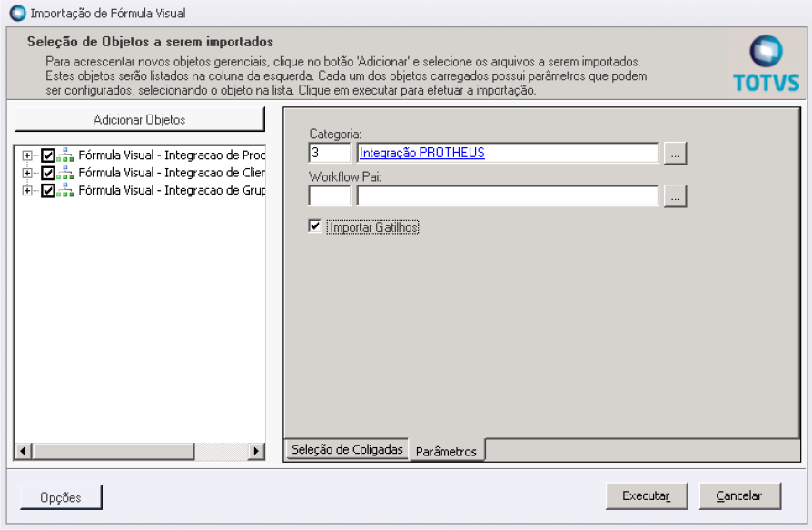The height and width of the screenshot is (530, 812).
Task: Select the Fórmula Visual - Integracao de Grup row
Action: click(172, 190)
